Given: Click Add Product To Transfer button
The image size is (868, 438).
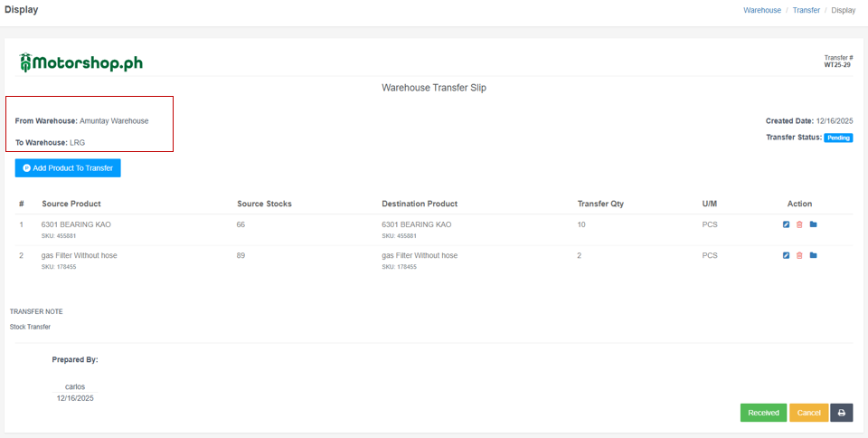Looking at the screenshot, I should pos(68,168).
